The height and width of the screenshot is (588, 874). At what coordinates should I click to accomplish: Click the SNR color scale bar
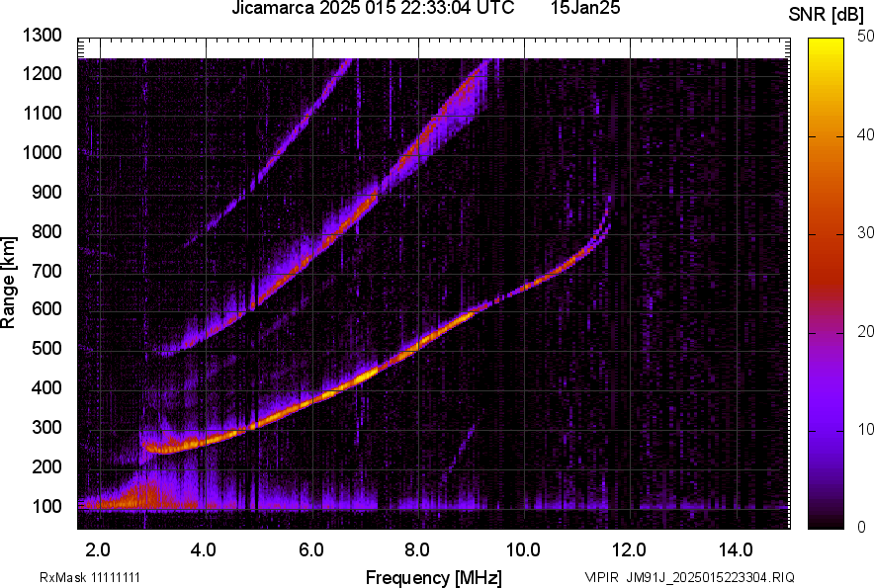827,284
